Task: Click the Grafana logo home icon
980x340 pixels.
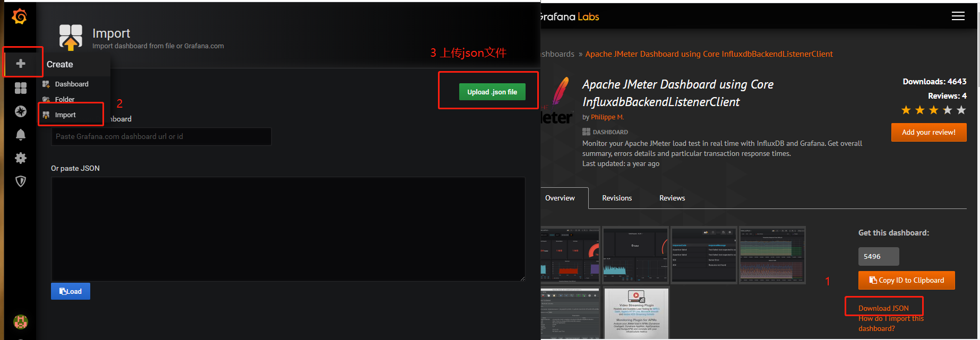Action: point(20,16)
